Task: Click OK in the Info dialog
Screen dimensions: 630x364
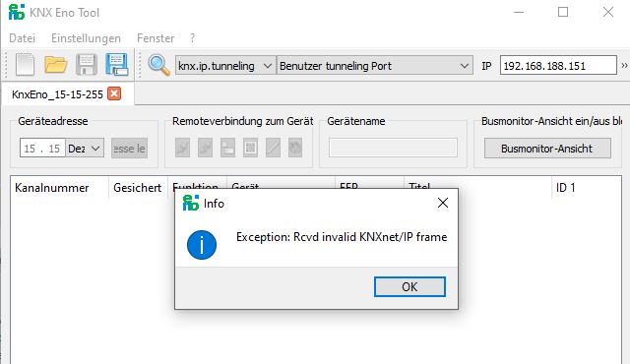Action: pos(409,287)
